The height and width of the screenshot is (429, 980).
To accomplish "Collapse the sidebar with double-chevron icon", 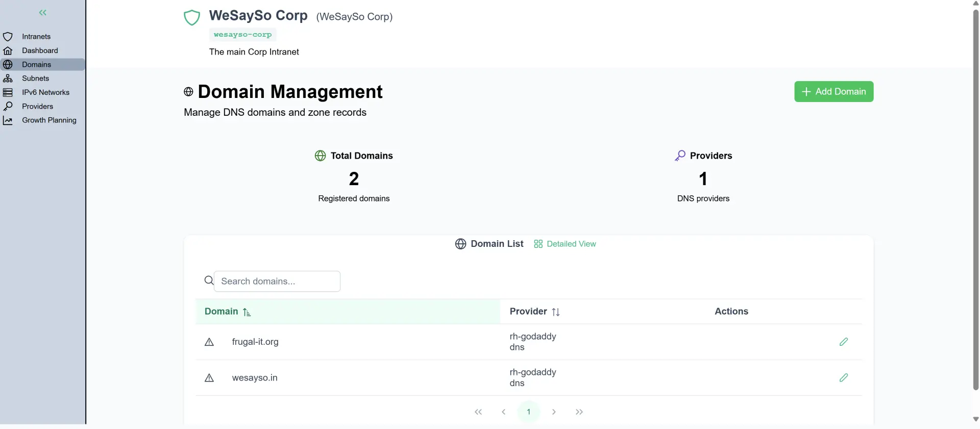I will tap(43, 13).
